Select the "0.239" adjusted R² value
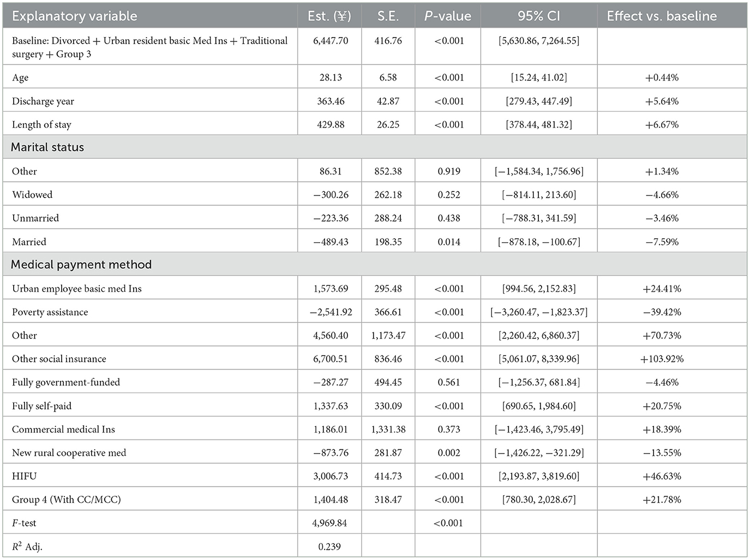 (x=329, y=547)
